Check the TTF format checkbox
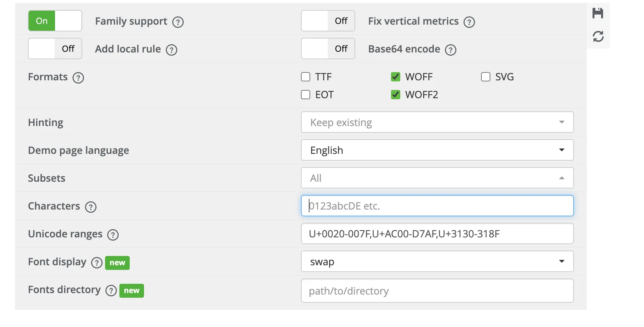 [x=306, y=77]
